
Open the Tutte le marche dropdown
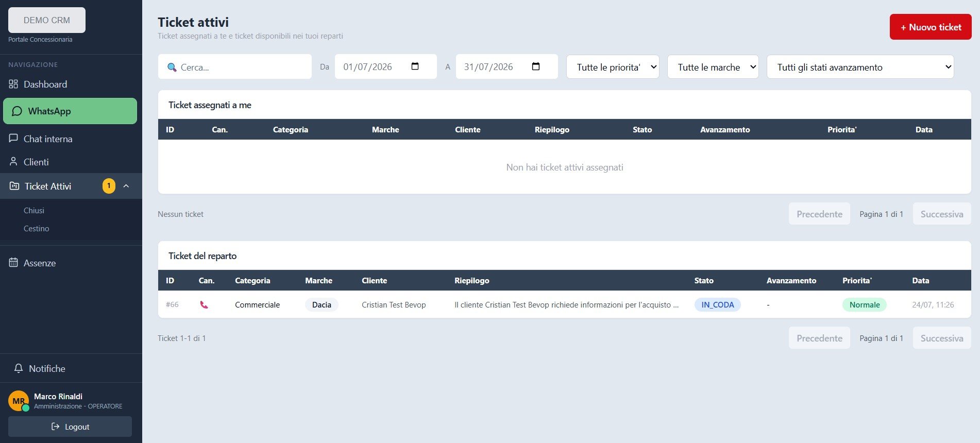713,67
